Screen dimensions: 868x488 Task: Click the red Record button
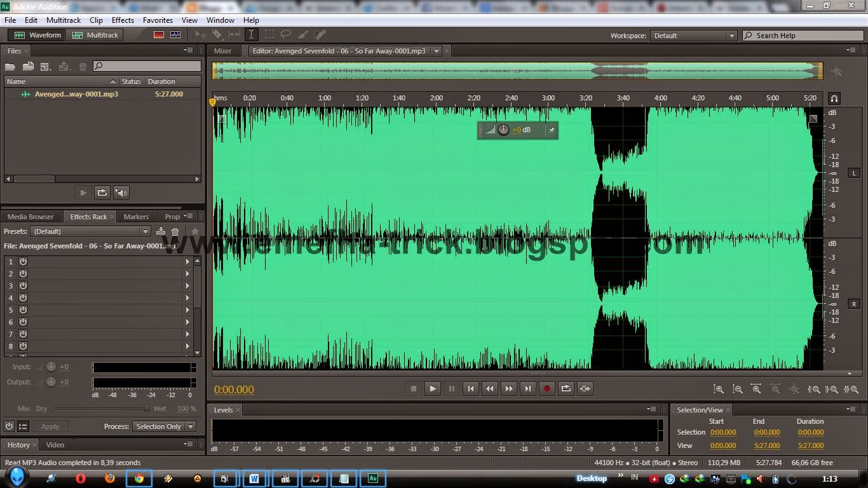(x=547, y=388)
